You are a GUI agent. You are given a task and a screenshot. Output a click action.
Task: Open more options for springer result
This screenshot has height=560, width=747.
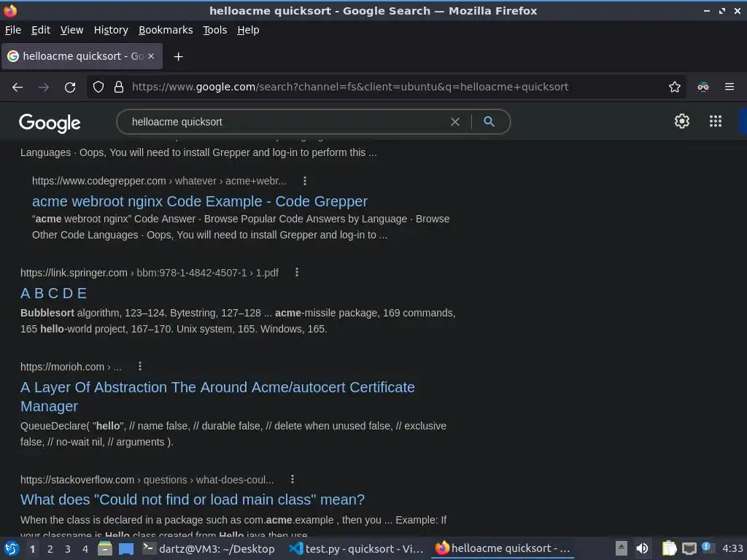[297, 273]
